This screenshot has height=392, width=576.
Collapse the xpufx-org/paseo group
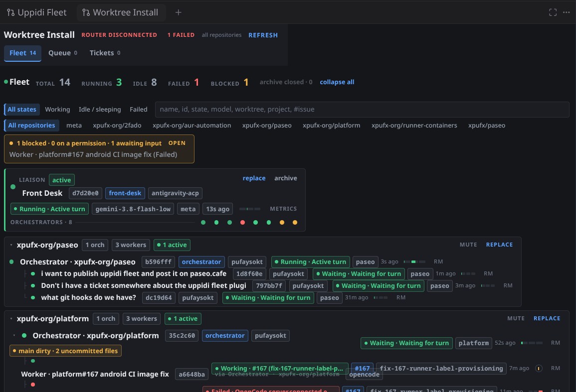(11, 245)
